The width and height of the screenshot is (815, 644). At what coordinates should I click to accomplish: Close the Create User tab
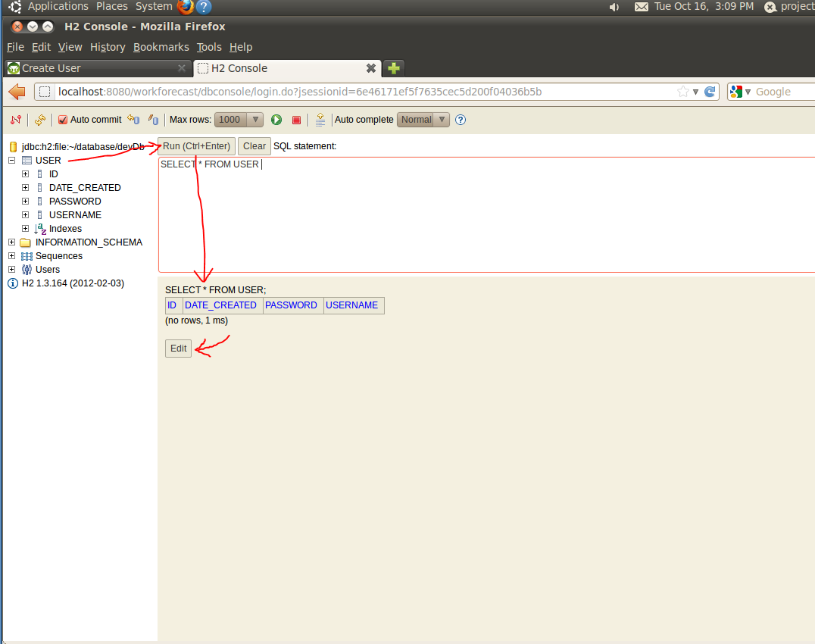coord(181,68)
